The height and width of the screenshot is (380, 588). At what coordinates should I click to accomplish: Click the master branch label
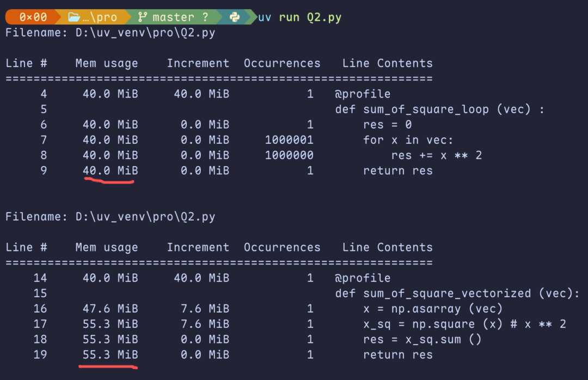tap(173, 17)
